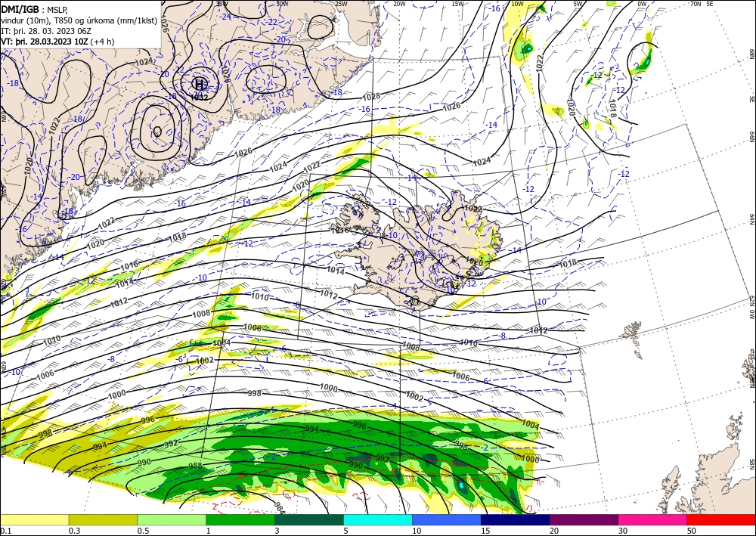Select the 1–3 green legend swatch
The image size is (756, 536).
click(x=240, y=519)
